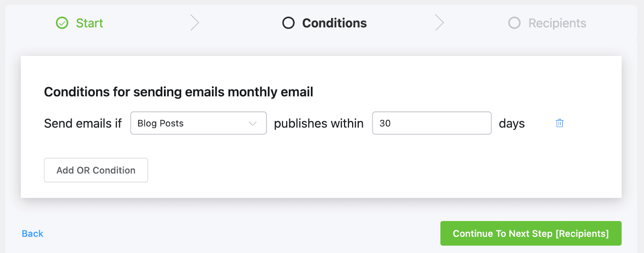Go to the Start step
The image size is (644, 253).
(x=89, y=23)
